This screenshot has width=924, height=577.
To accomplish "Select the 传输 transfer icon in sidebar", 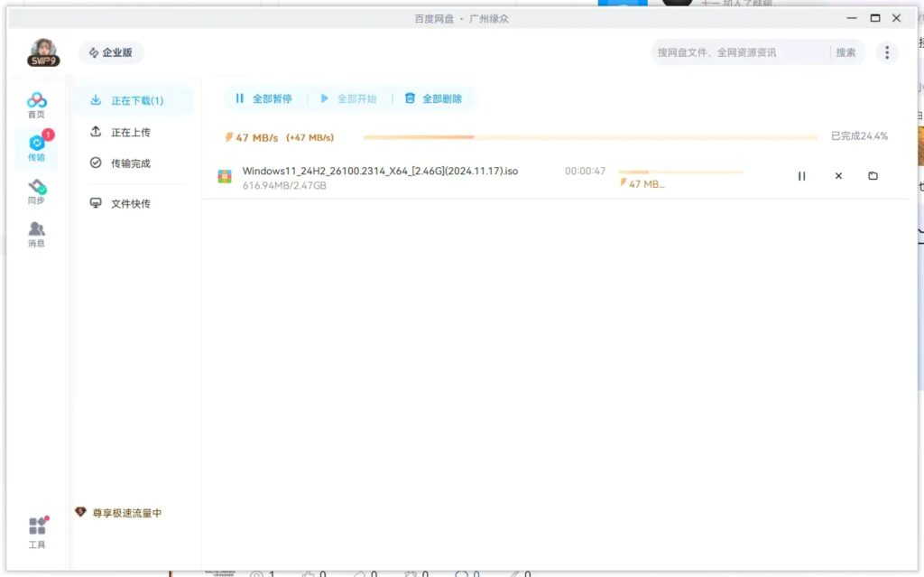I will pos(36,148).
